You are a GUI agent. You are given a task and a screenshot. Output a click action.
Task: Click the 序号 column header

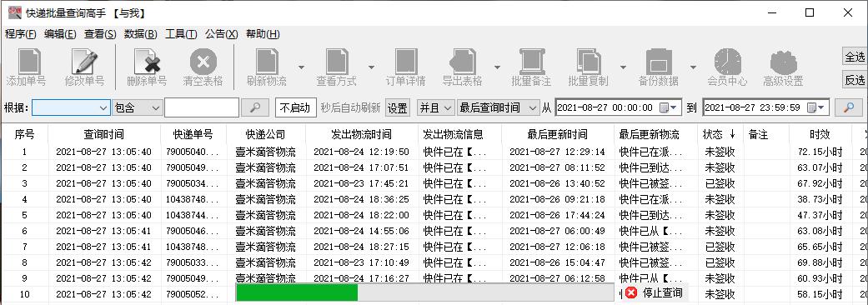click(24, 134)
